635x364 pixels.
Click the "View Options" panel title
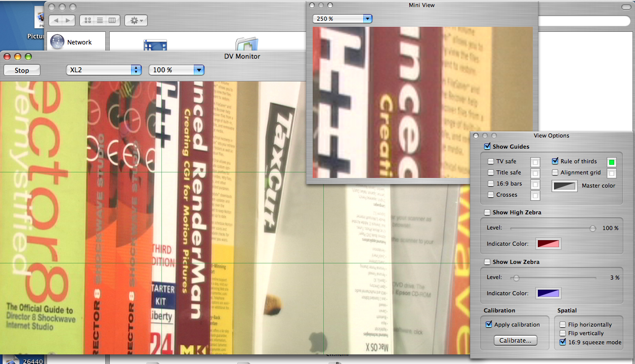coord(552,135)
